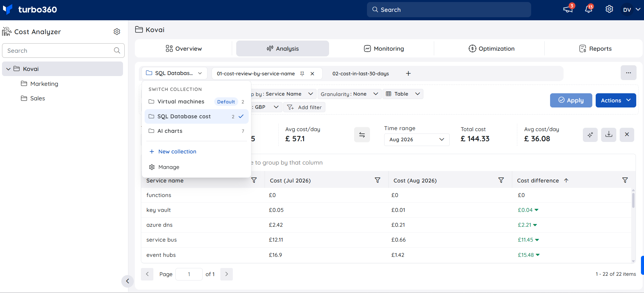Select the azure dns service row
The width and height of the screenshot is (644, 293).
[386, 225]
